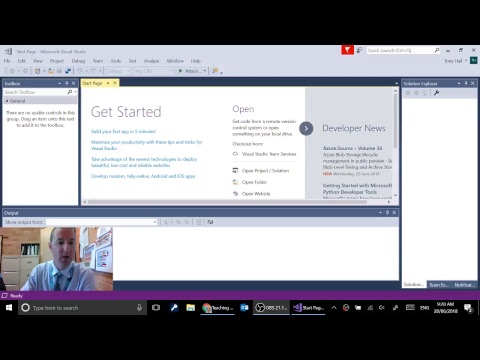Viewport: 480px width, 360px height.
Task: Close the Toolbox panel
Action: [x=74, y=83]
